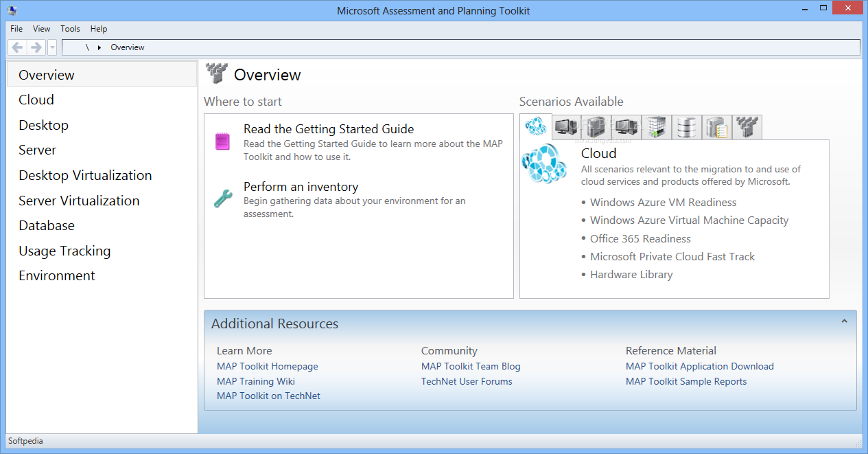Open Usage Tracking in the left navigation
The height and width of the screenshot is (454, 868).
(102, 251)
